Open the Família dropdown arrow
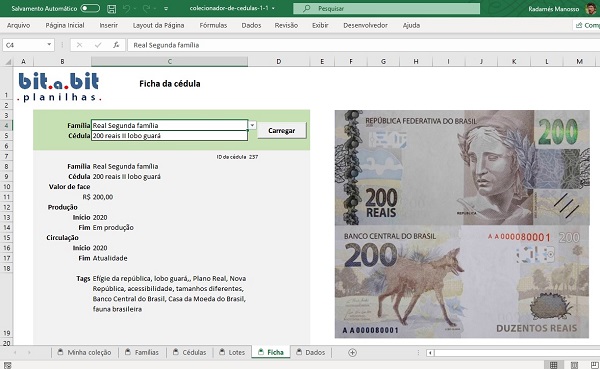This screenshot has width=600, height=369. [x=252, y=125]
